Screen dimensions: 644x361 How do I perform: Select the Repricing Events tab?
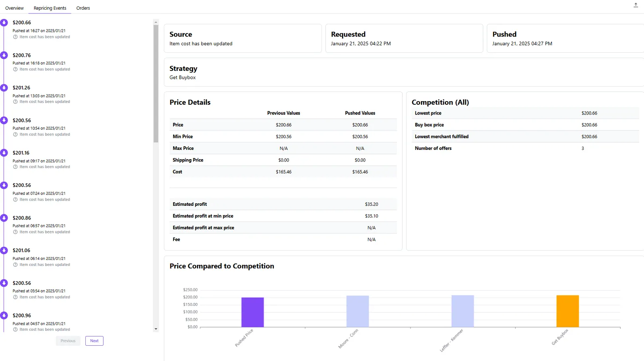point(50,8)
